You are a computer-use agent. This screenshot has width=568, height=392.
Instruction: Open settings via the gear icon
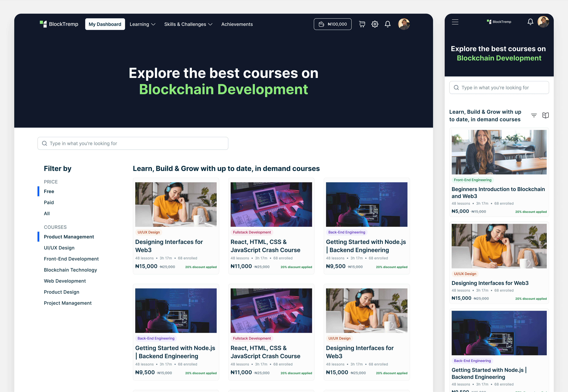coord(375,24)
